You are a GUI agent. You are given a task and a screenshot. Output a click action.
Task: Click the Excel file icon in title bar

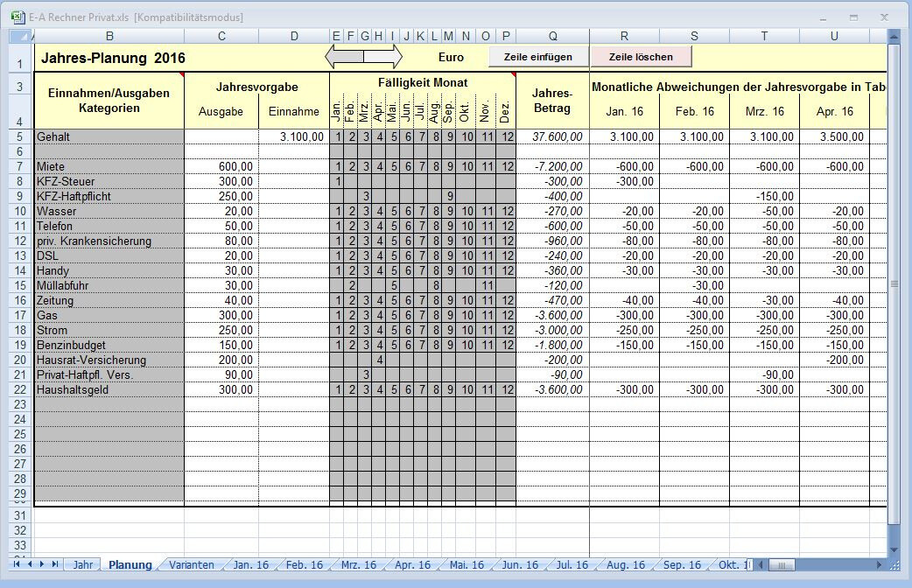pyautogui.click(x=18, y=17)
